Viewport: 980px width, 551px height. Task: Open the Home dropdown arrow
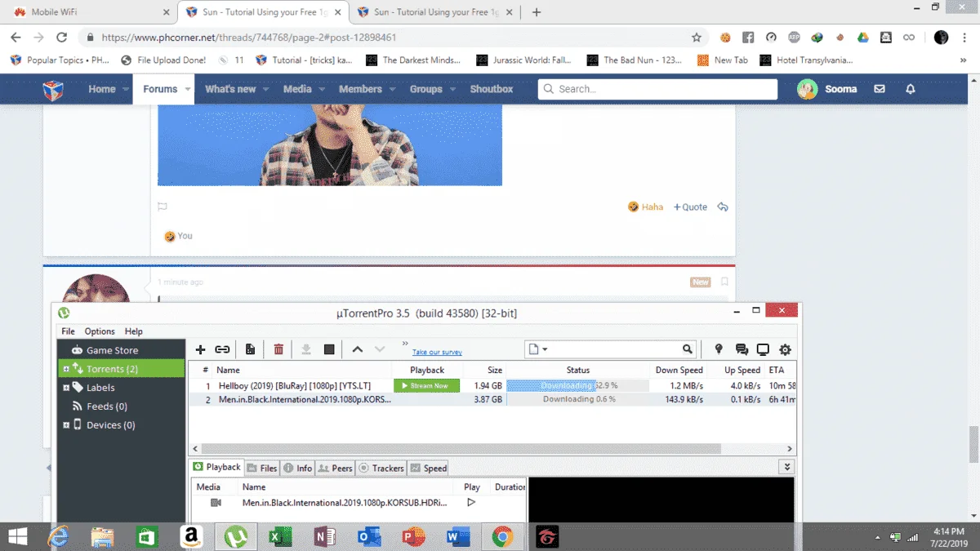126,89
